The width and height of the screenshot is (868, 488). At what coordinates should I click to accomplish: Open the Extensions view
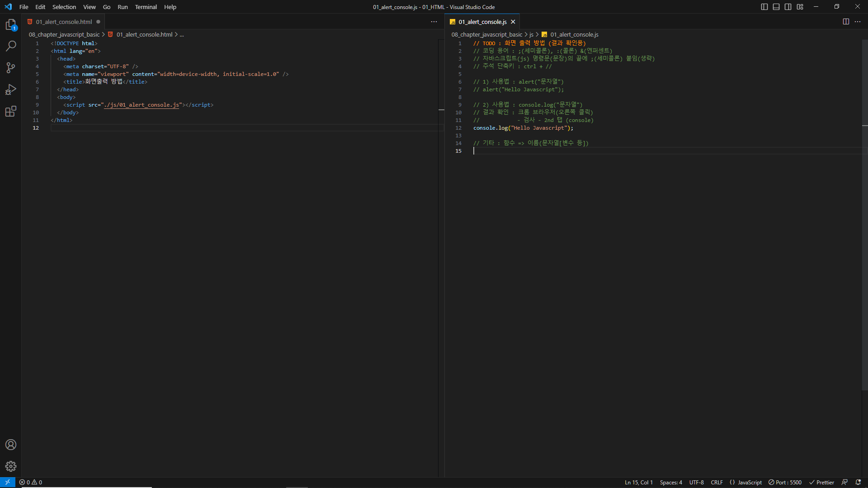tap(11, 111)
